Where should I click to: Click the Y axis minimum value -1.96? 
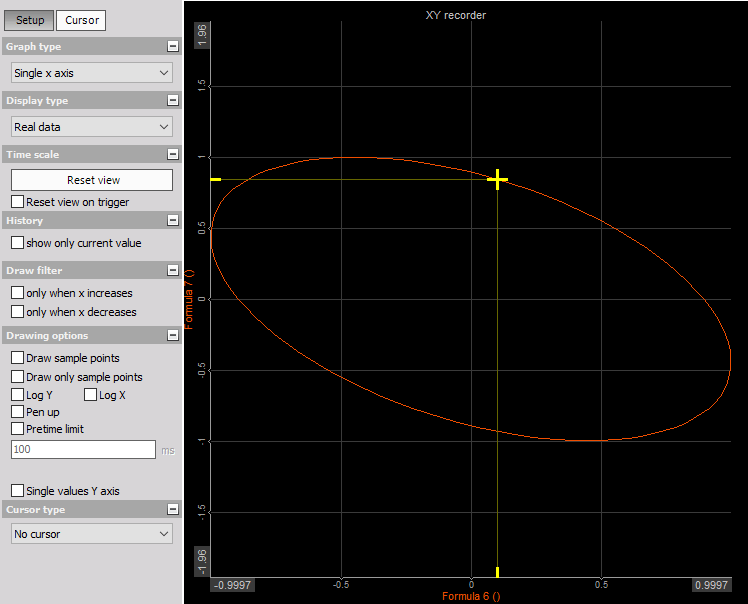202,562
